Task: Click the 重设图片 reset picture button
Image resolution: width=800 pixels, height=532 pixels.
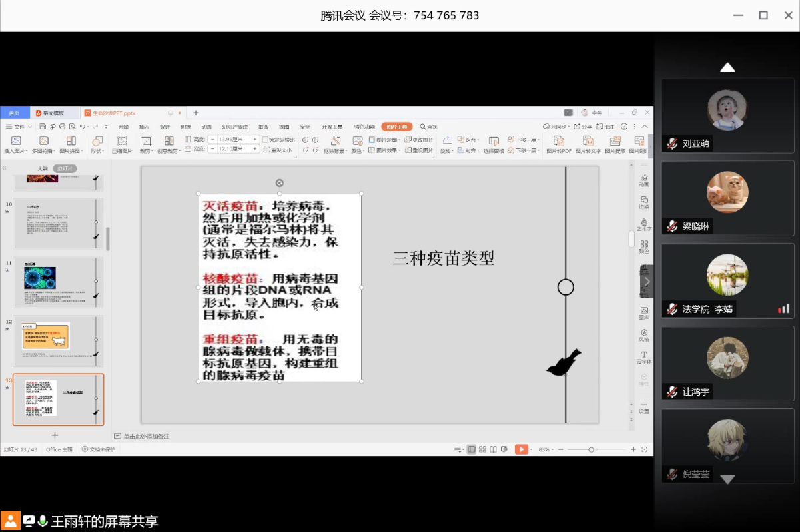Action: click(419, 150)
